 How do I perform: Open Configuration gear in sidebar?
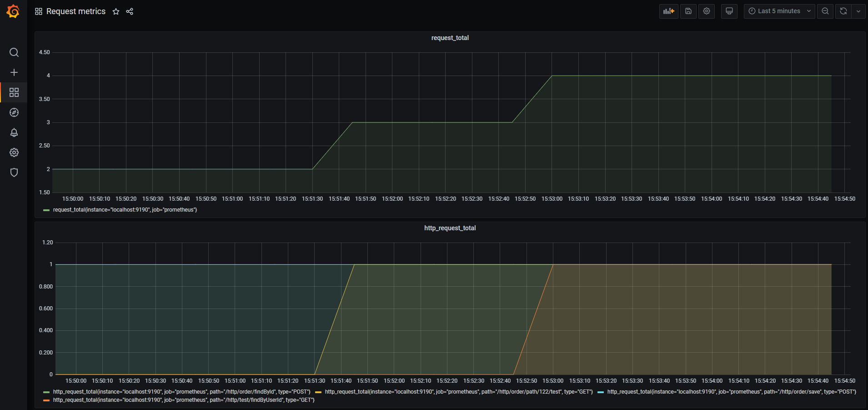click(x=14, y=152)
